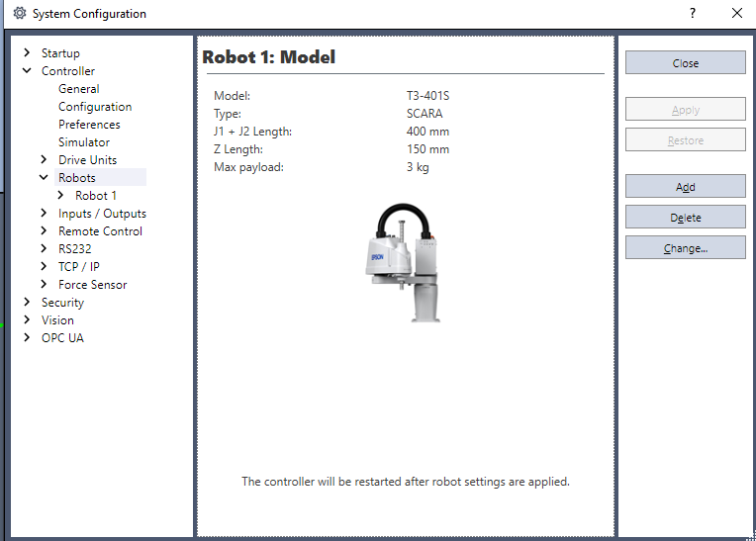Screen dimensions: 756x541
Task: Expand the RS232 node
Action: point(44,248)
